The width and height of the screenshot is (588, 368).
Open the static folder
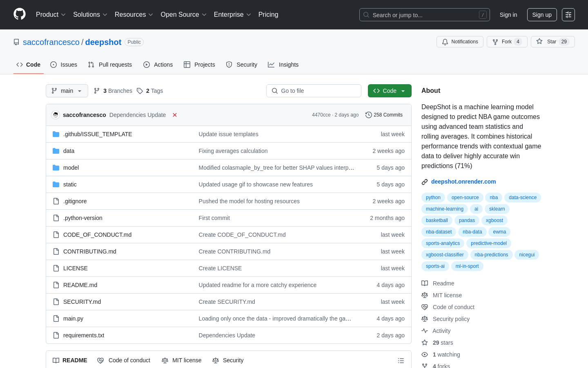(70, 184)
